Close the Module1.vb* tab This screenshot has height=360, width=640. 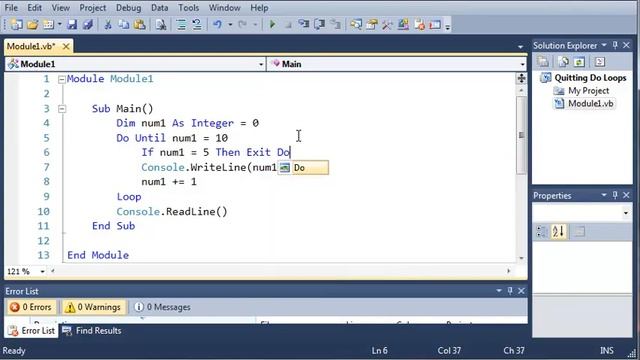click(66, 47)
